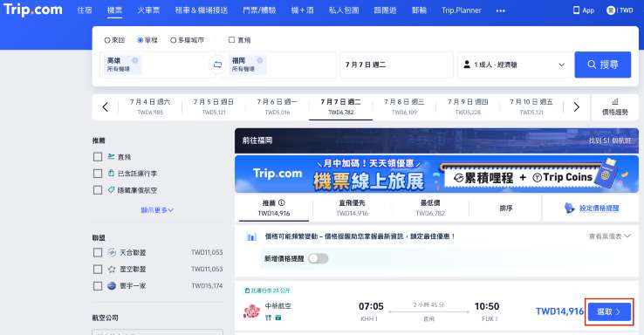The width and height of the screenshot is (644, 335).
Task: Click the 搜尋 search button
Action: (602, 65)
